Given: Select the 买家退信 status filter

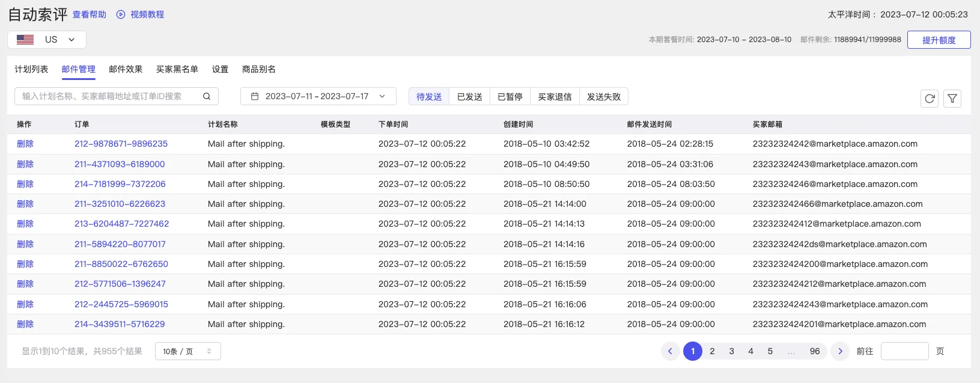Looking at the screenshot, I should 555,97.
